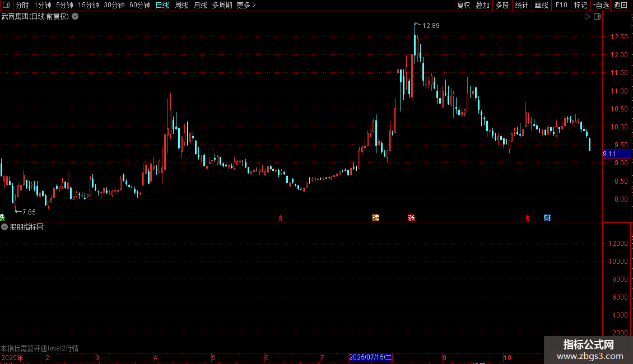This screenshot has height=364, width=633.
Task: Click the level2 requirement notice text
Action: click(x=40, y=348)
